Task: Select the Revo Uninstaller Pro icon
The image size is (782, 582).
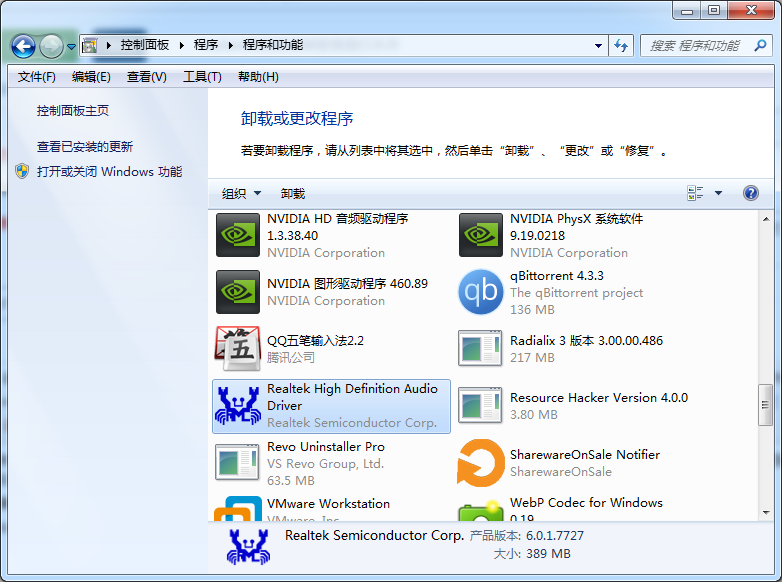Action: coord(238,462)
